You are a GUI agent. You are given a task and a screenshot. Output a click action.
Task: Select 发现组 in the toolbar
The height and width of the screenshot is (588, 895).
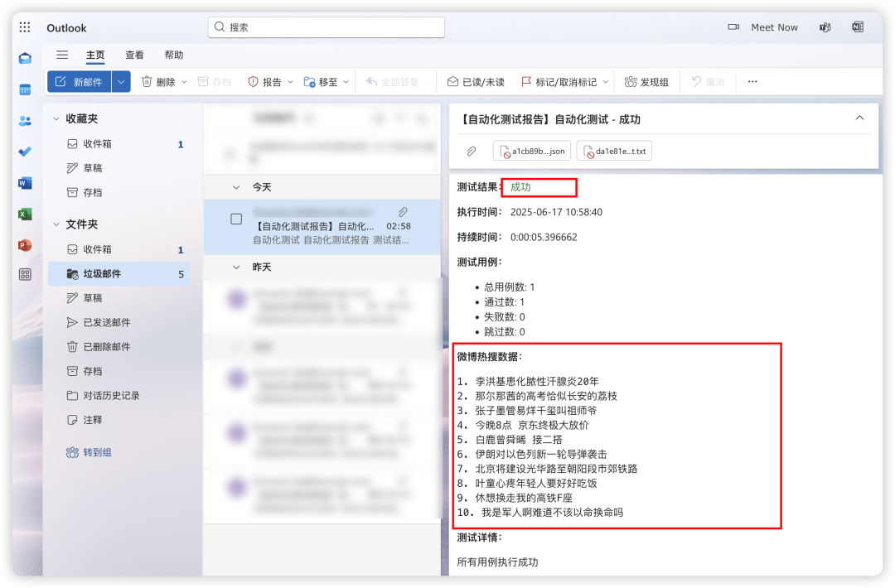[x=647, y=81]
